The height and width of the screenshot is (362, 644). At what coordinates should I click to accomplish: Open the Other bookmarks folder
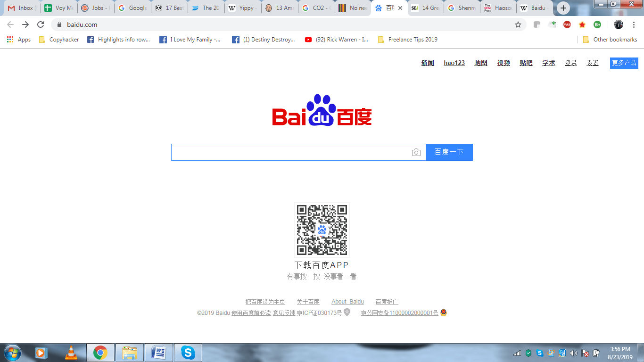pos(610,40)
